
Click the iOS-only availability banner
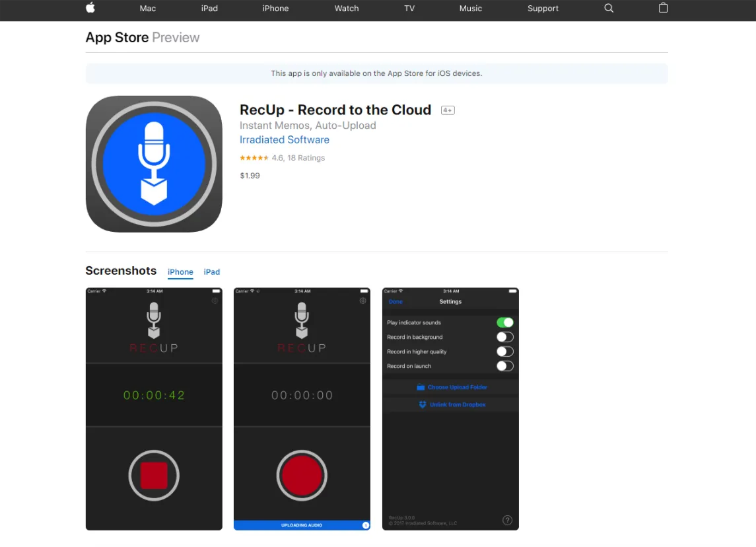pos(376,73)
